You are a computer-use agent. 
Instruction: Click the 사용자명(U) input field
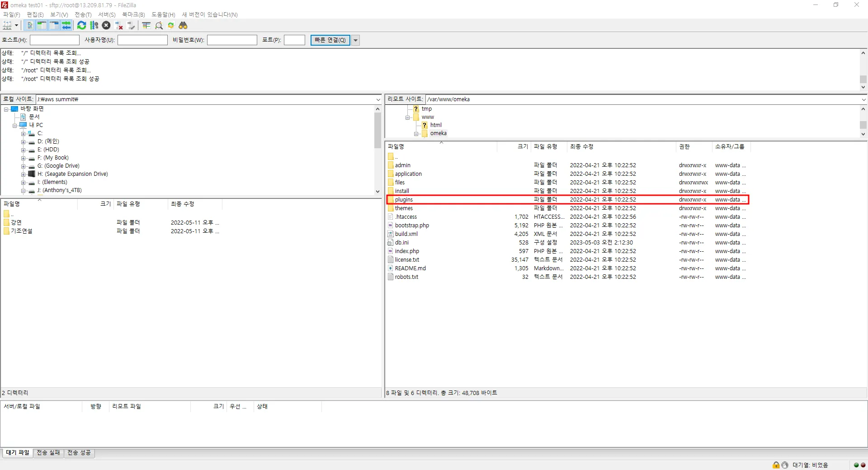pos(143,40)
